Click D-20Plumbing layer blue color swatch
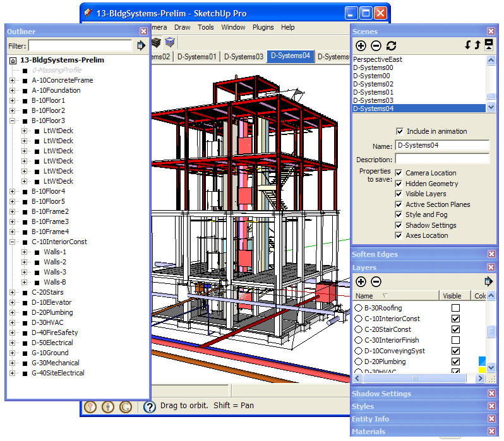Viewport: 504px width, 441px height. [x=482, y=362]
